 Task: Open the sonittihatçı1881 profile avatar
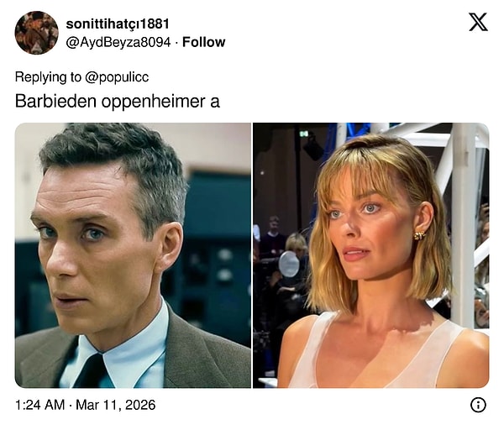[x=37, y=33]
